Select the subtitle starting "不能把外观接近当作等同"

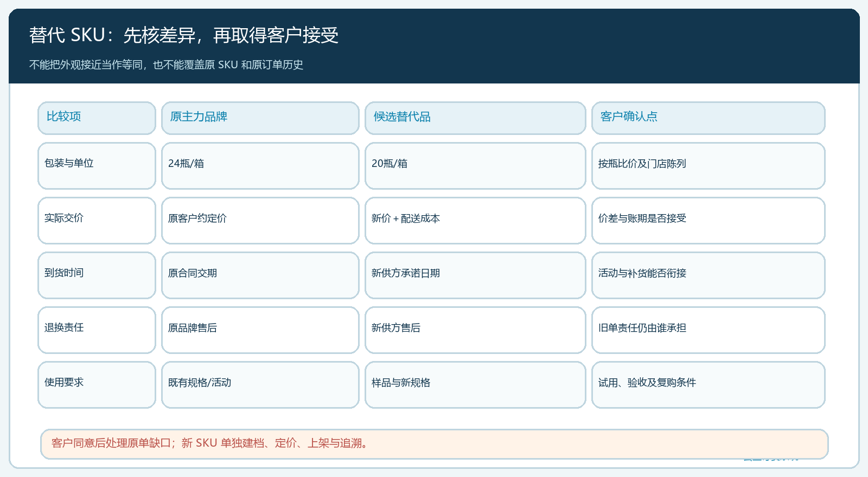(166, 65)
